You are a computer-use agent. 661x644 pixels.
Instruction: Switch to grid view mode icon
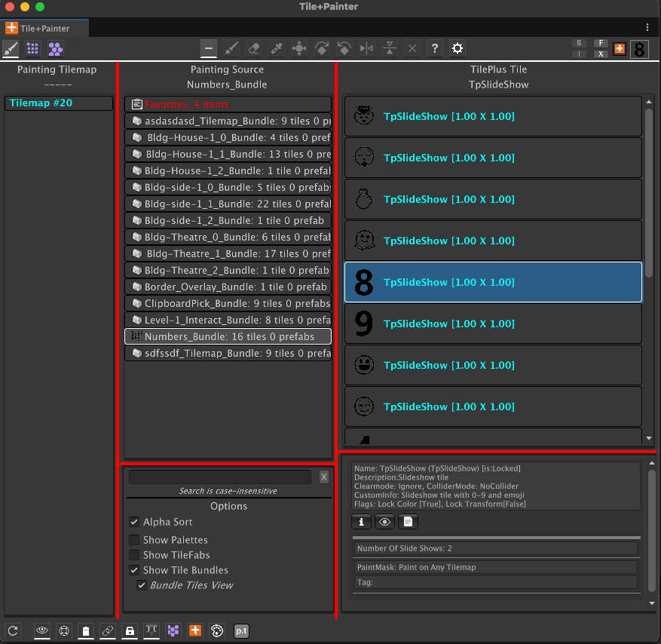click(32, 48)
